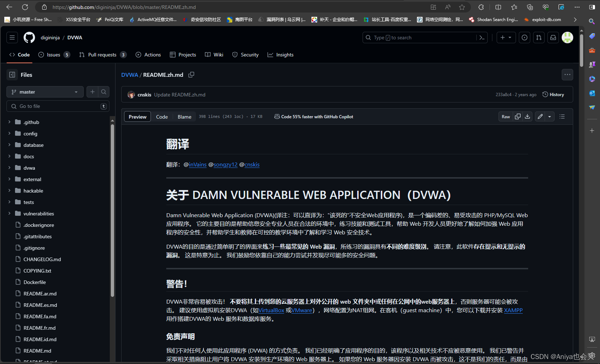View the file History

coord(553,95)
